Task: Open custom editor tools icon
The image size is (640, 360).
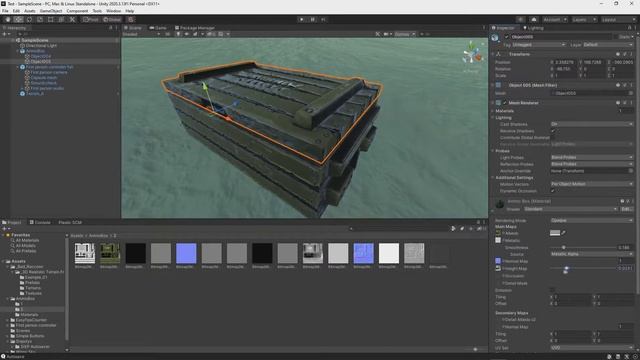Action: point(72,19)
